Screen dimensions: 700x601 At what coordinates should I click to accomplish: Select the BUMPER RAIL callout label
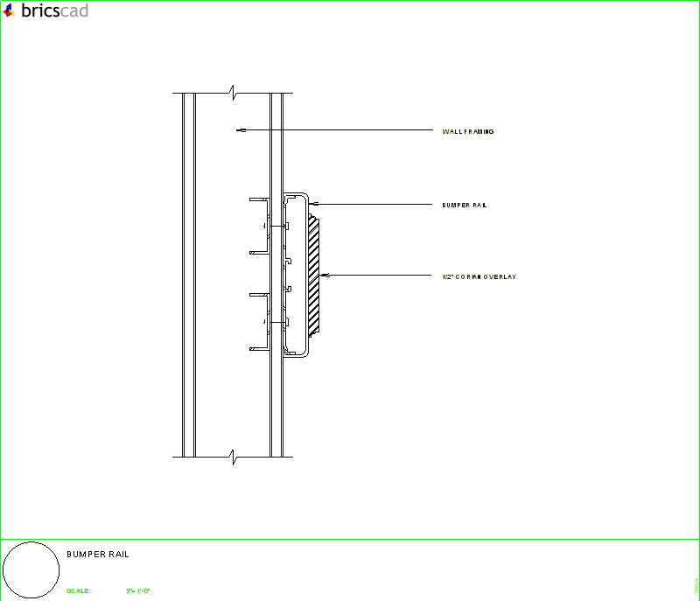point(464,204)
